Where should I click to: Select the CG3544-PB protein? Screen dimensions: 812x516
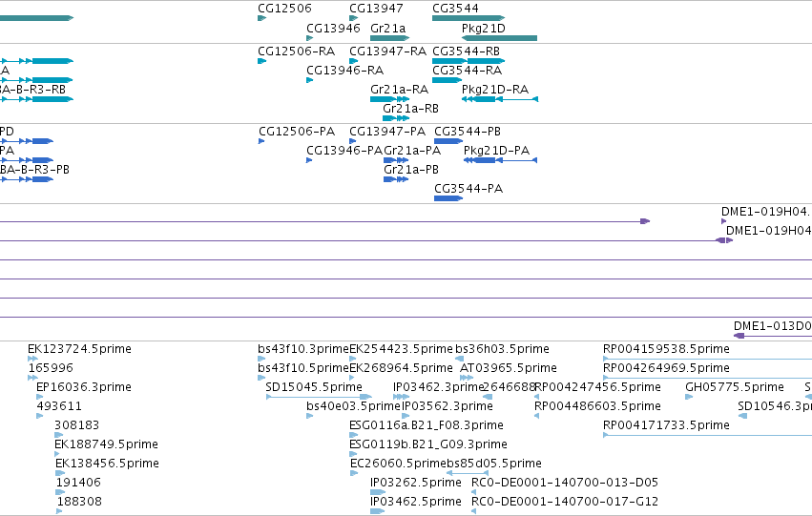click(x=468, y=132)
